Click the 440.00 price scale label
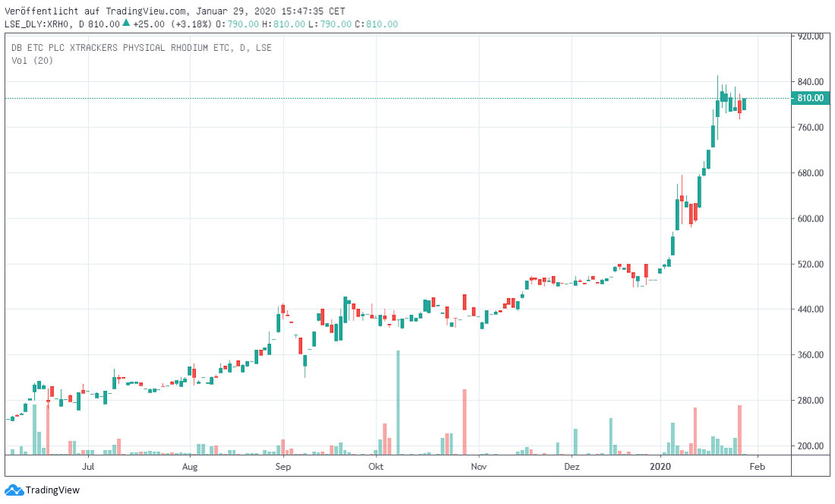The width and height of the screenshot is (835, 504). 811,309
